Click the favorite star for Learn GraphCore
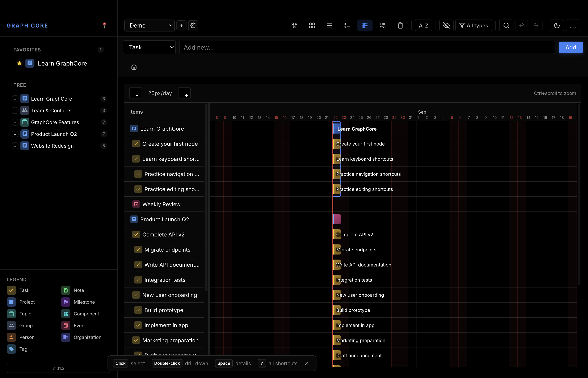Screen dimensions: 588x378 (x=19, y=63)
